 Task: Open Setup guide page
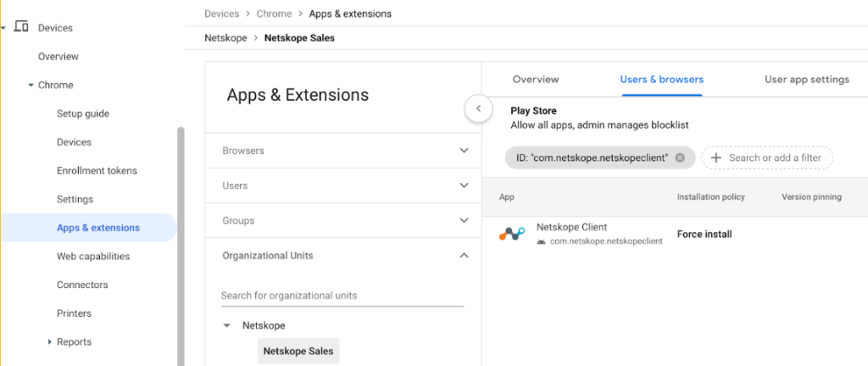click(x=83, y=114)
